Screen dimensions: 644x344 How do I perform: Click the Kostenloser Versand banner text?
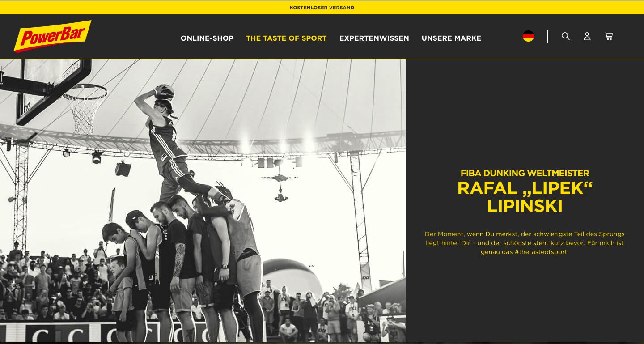(322, 8)
